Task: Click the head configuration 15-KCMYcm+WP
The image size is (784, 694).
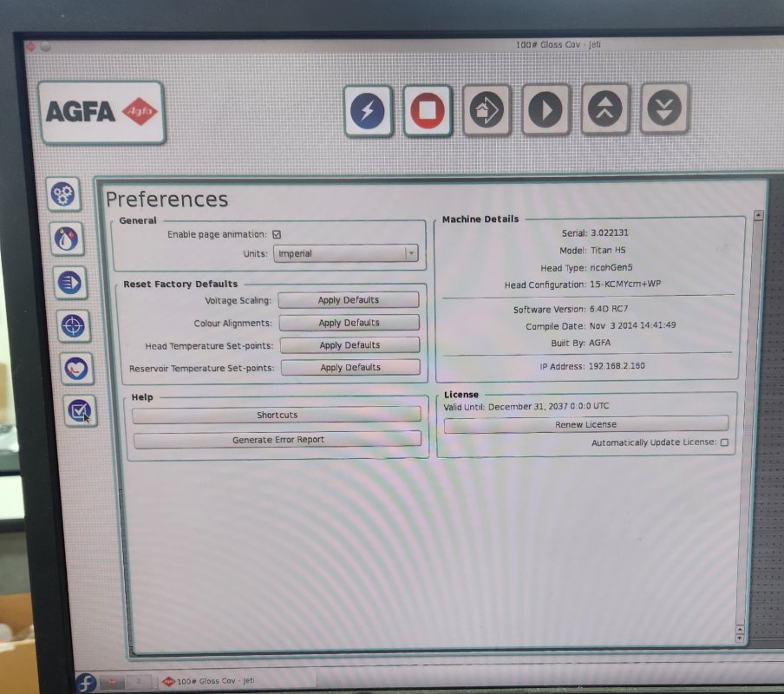Action: pyautogui.click(x=625, y=284)
